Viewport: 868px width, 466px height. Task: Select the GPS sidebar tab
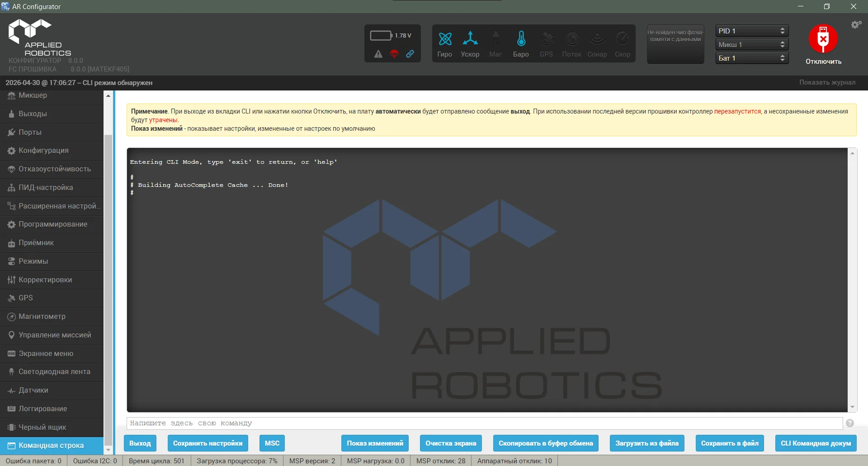coord(52,298)
